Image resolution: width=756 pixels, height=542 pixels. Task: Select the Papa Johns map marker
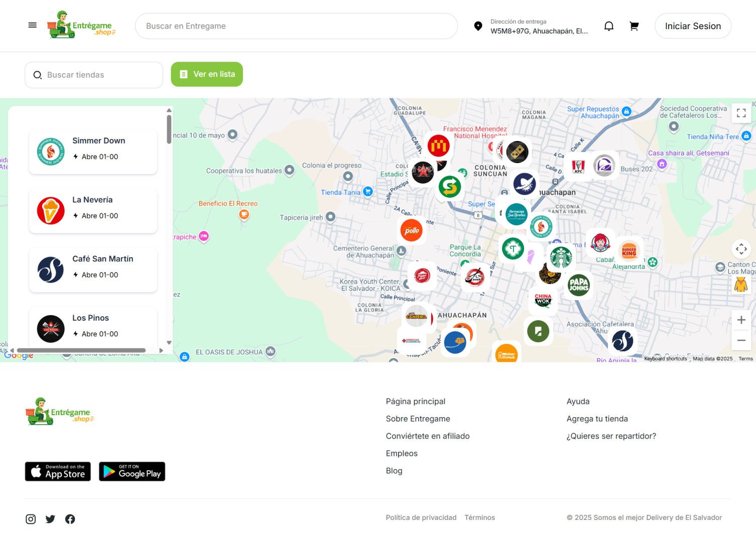pyautogui.click(x=579, y=285)
